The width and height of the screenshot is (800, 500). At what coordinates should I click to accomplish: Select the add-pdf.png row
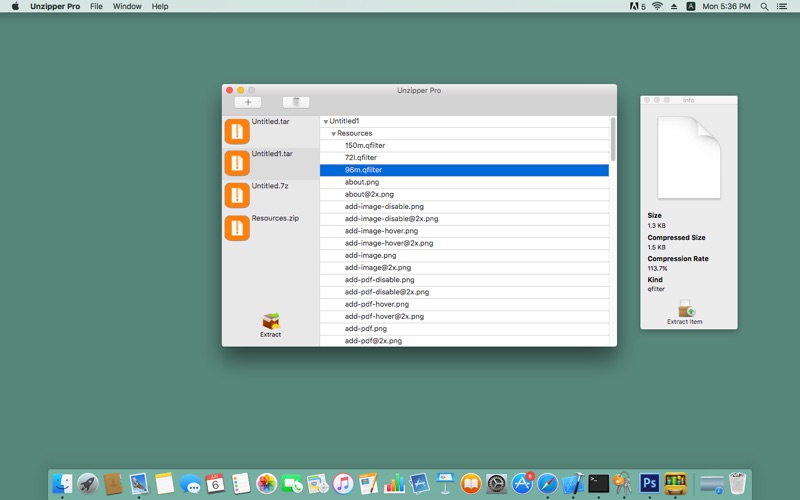[464, 329]
